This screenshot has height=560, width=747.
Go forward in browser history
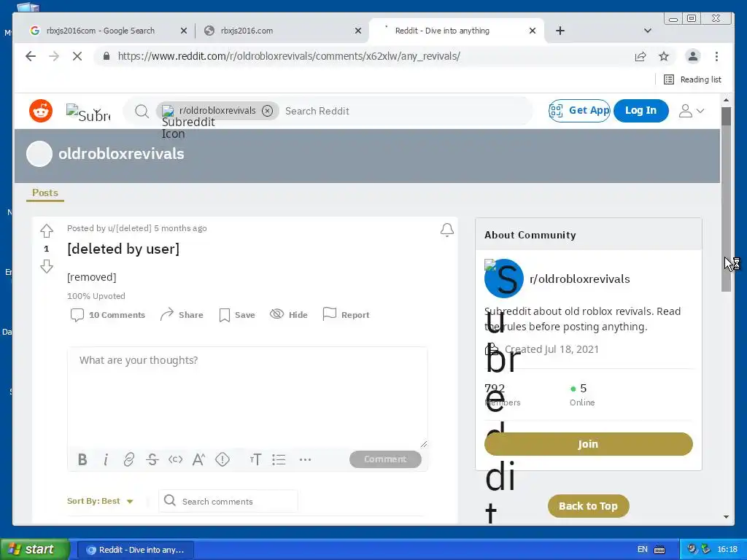coord(54,56)
